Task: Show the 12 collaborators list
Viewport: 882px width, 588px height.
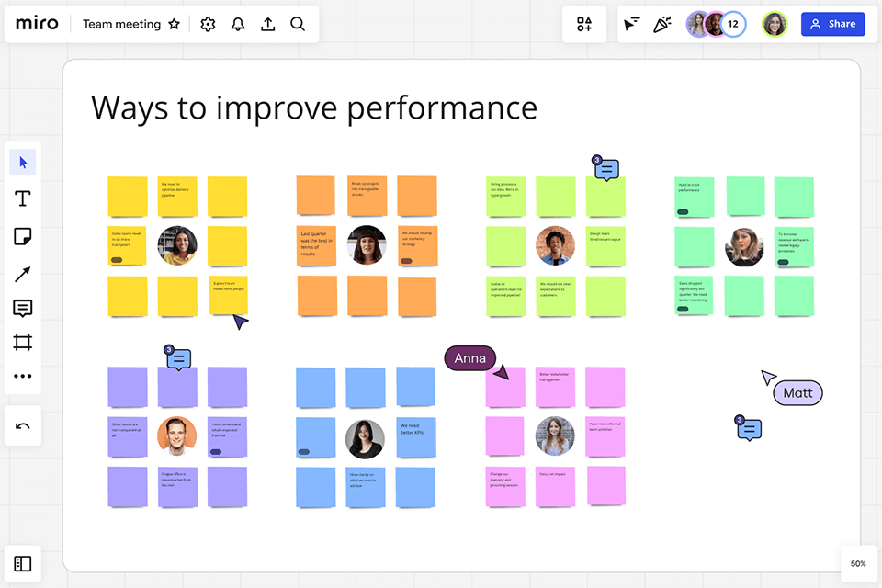Action: tap(733, 24)
